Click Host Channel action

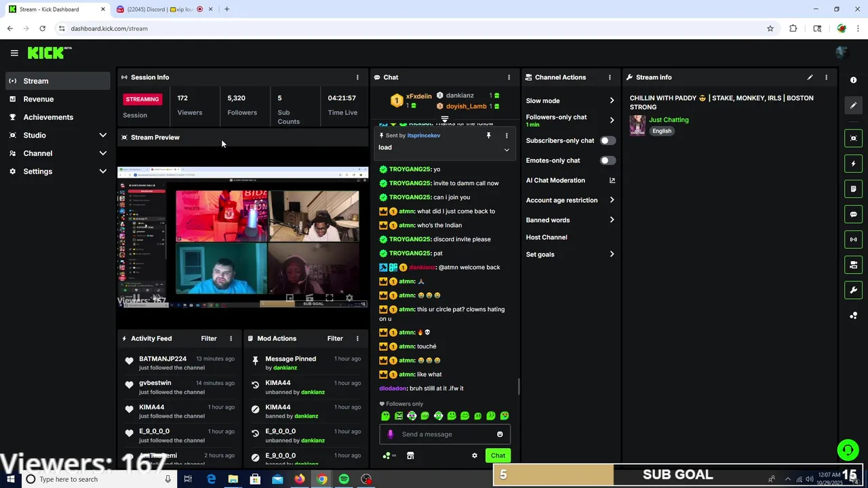point(547,237)
